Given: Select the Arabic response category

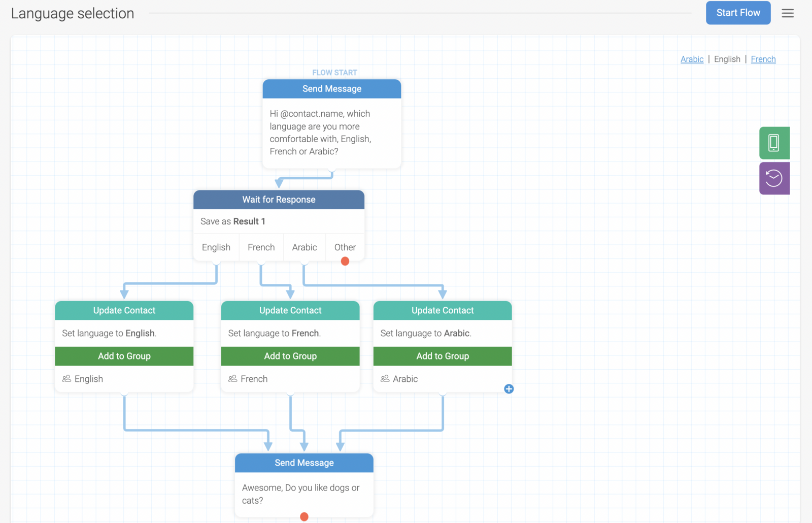Looking at the screenshot, I should (304, 247).
